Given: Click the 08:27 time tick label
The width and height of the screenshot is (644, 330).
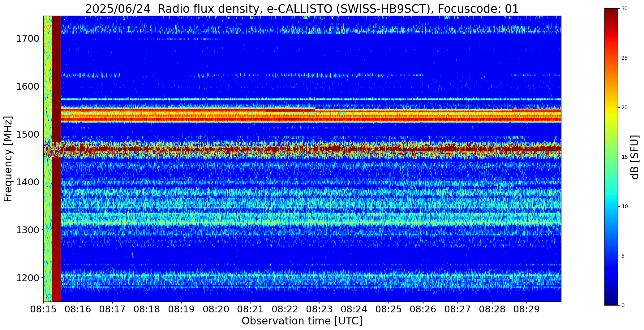Looking at the screenshot, I should pos(457,309).
